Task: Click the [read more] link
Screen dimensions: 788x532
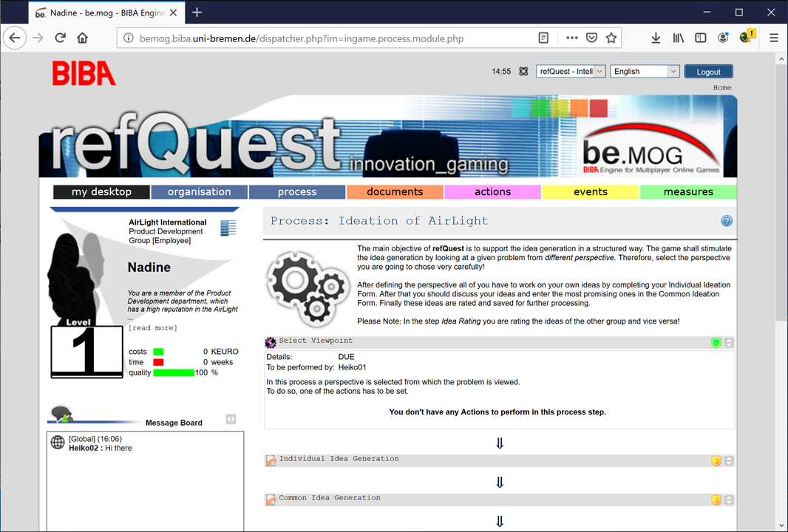Action: coord(153,327)
